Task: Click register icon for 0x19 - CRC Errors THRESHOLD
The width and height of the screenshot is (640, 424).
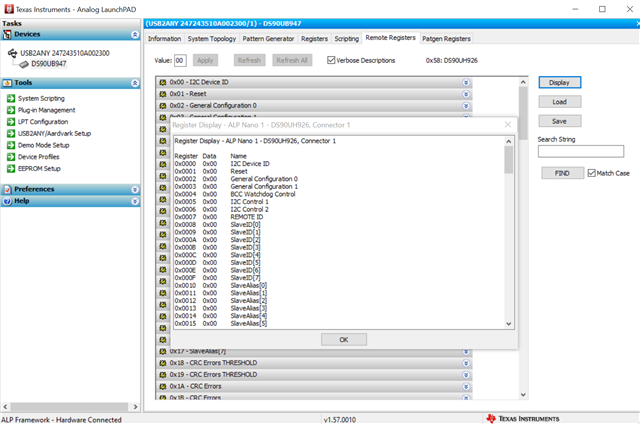Action: point(163,375)
